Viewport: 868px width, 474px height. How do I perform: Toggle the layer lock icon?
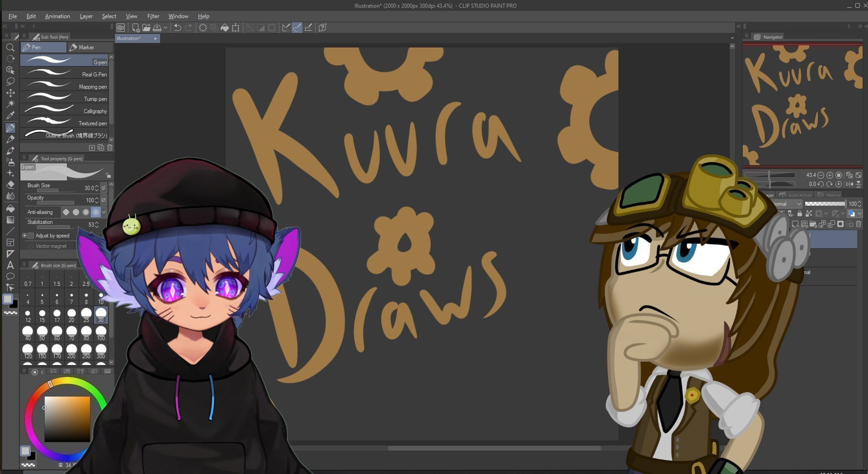tap(800, 213)
